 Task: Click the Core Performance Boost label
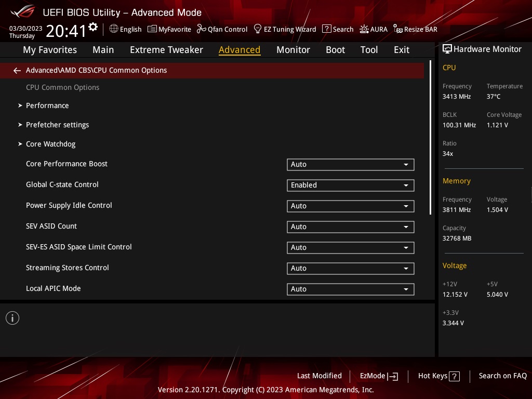click(66, 164)
